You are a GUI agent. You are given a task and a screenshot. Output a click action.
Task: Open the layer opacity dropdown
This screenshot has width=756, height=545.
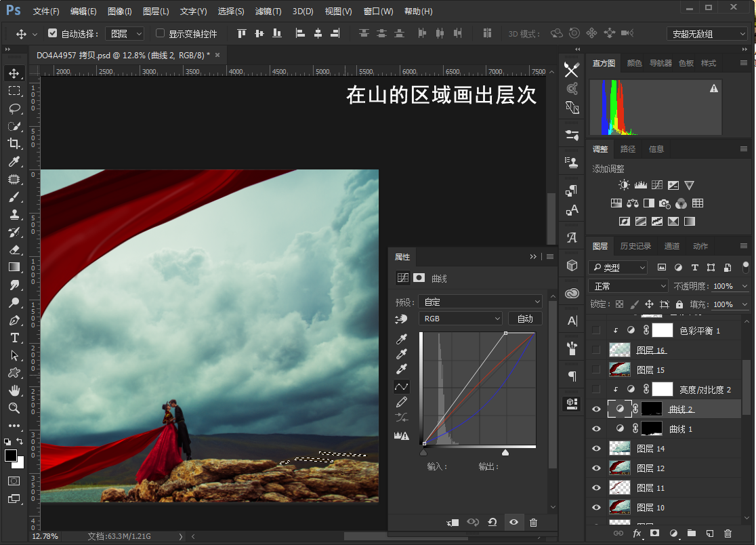point(745,286)
